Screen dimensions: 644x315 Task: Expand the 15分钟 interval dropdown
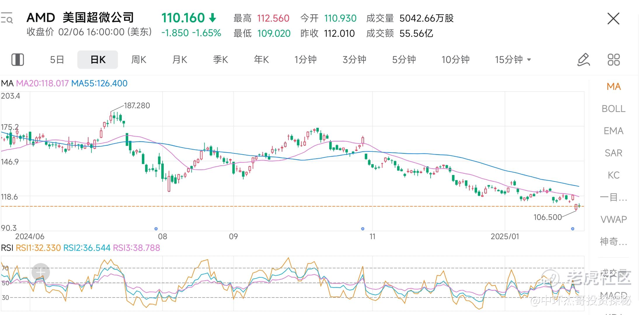coord(513,60)
